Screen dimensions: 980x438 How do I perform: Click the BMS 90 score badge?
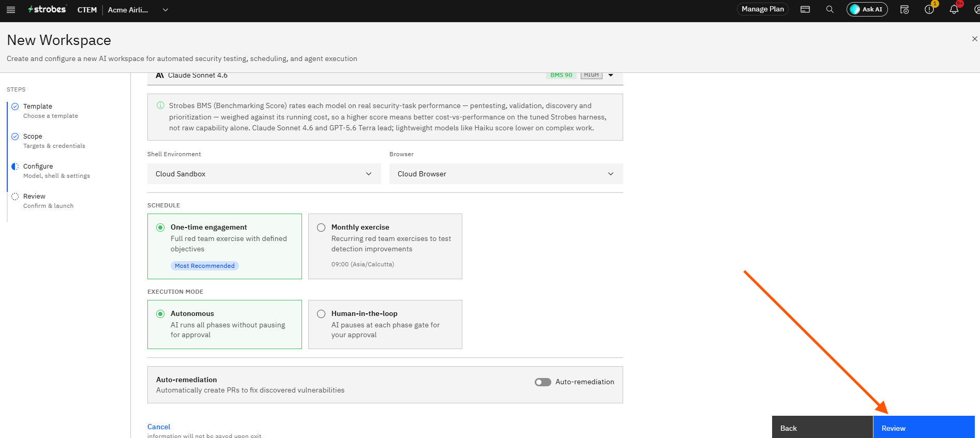[561, 75]
